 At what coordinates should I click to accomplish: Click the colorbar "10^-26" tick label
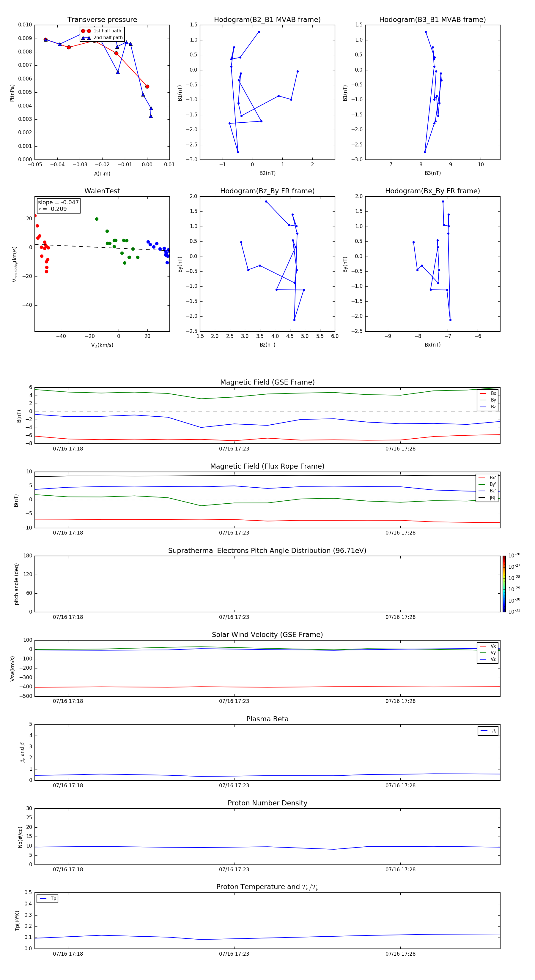[514, 555]
